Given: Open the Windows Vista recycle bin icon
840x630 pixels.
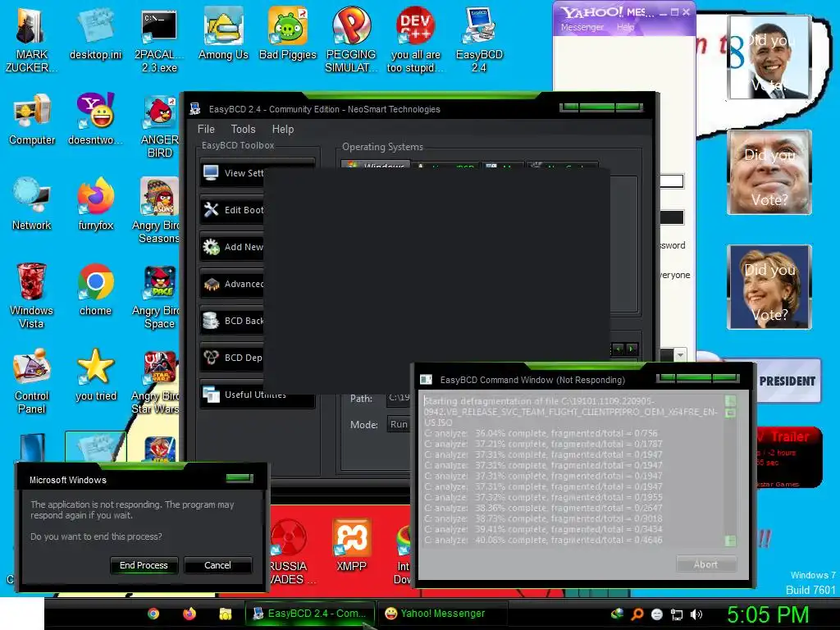Looking at the screenshot, I should click(x=31, y=295).
